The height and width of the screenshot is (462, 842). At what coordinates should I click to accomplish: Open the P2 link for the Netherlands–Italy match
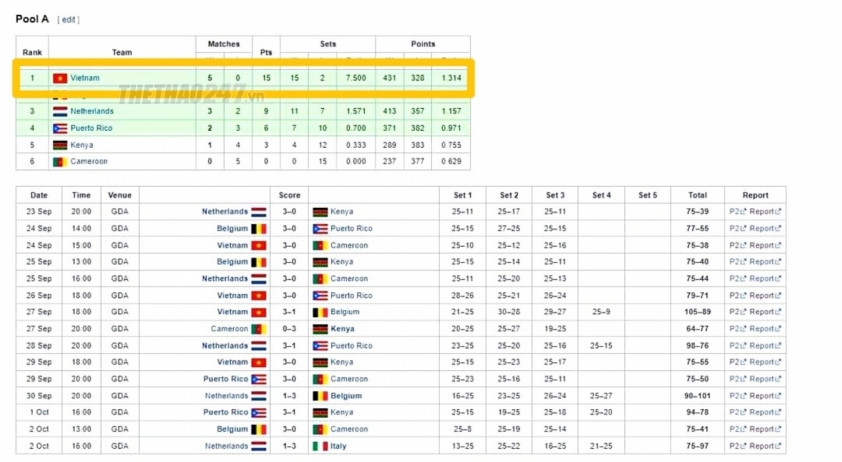click(x=737, y=446)
